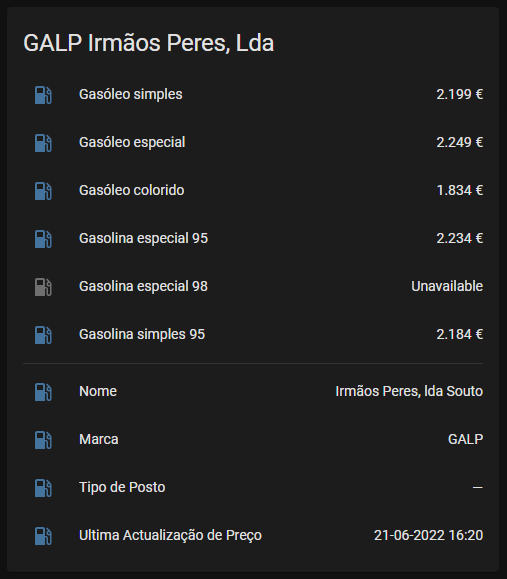The height and width of the screenshot is (579, 507).
Task: Click the pump icon for Gasolina simples 95
Action: (43, 335)
